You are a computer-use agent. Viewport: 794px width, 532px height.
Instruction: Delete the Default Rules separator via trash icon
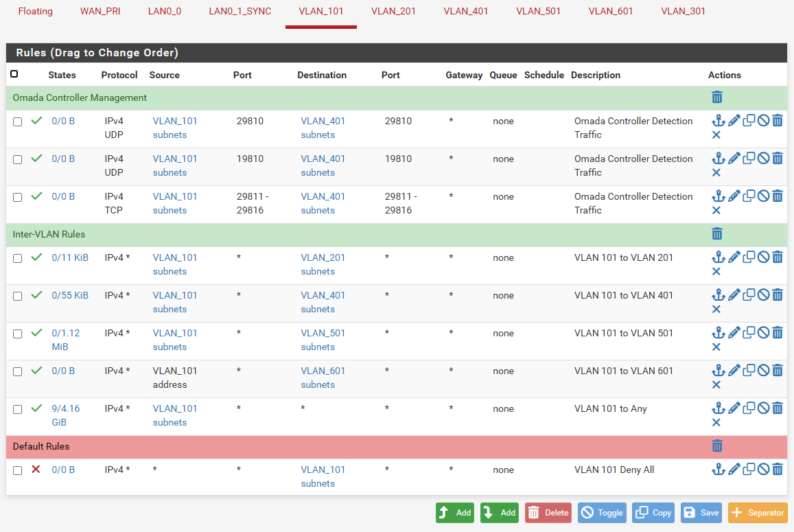tap(717, 446)
